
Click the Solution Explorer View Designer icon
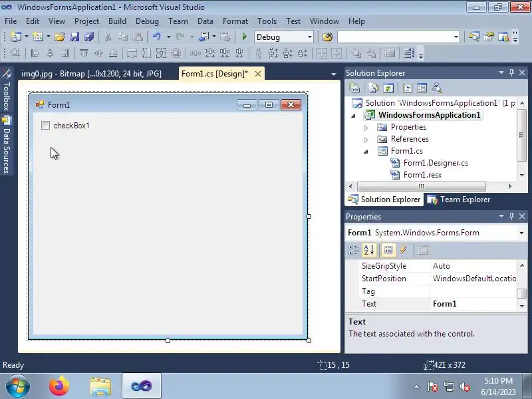pyautogui.click(x=422, y=88)
